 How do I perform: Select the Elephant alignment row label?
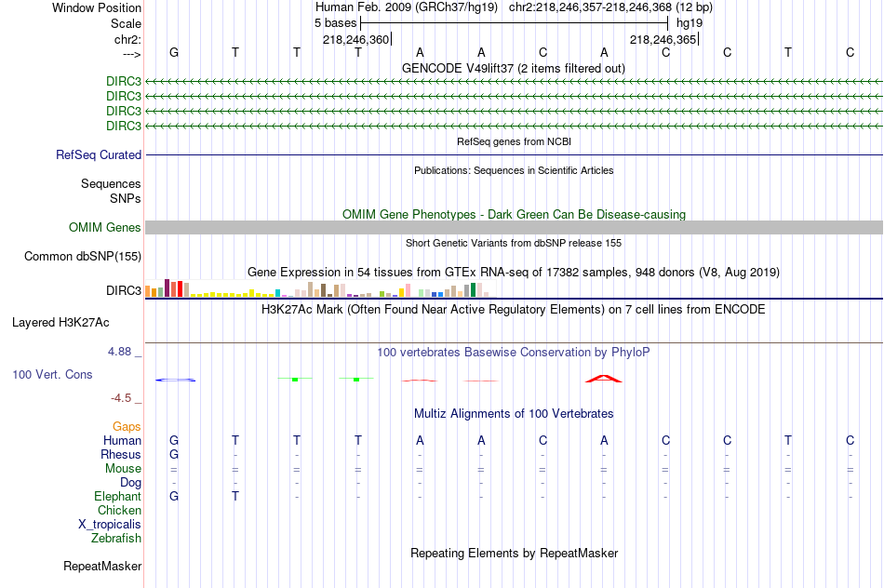[118, 497]
